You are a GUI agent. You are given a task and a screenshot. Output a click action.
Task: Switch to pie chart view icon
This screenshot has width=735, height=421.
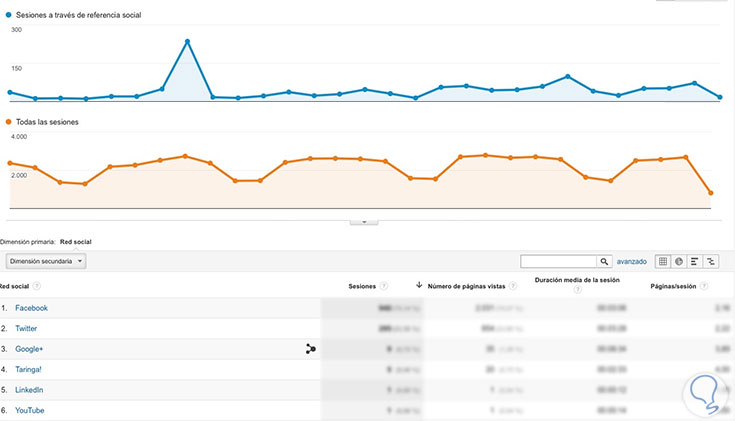678,261
